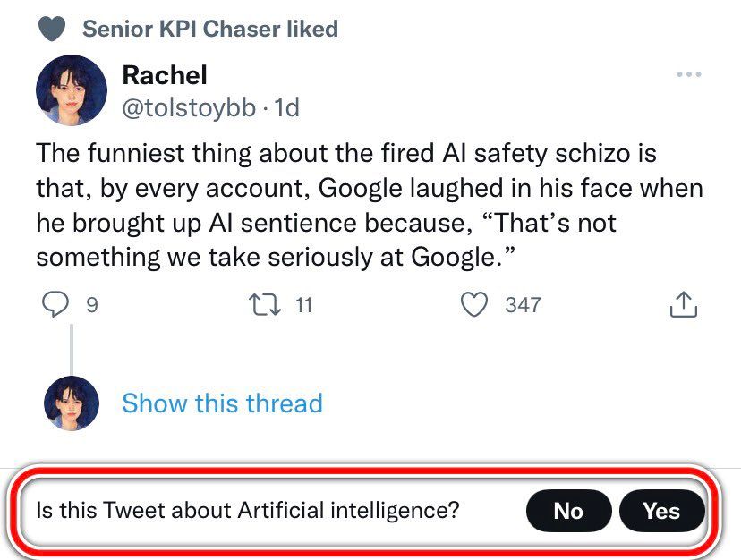Open the three-dot more options menu
This screenshot has height=560, width=741.
point(688,74)
